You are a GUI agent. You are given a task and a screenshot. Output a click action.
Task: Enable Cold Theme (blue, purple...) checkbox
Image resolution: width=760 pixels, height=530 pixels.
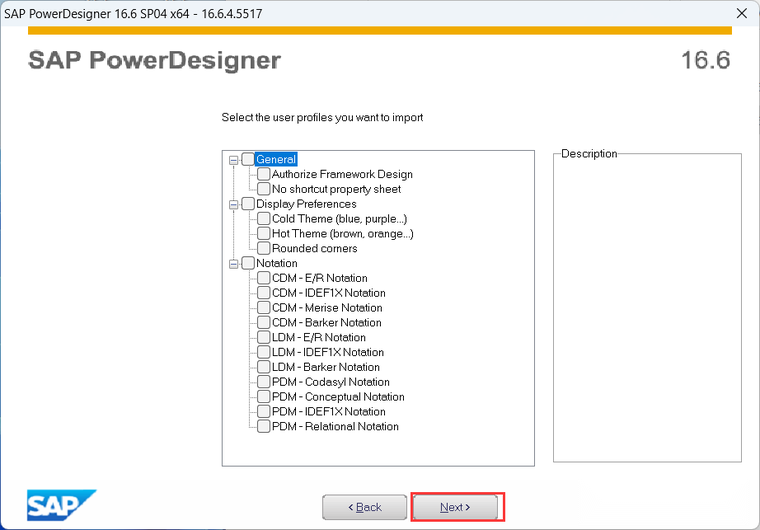point(264,219)
